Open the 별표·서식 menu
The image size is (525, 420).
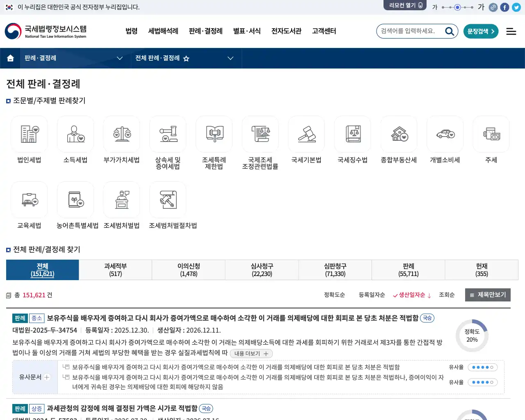click(247, 31)
